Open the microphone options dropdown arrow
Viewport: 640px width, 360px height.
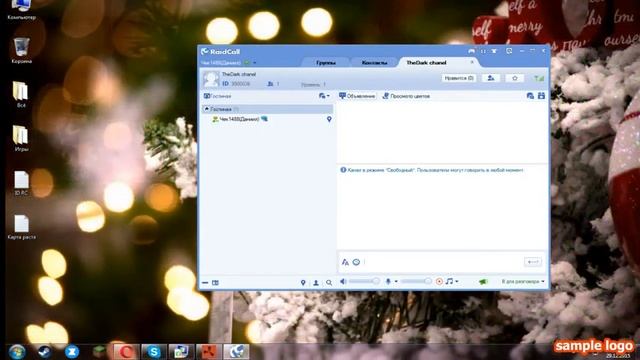click(x=396, y=281)
